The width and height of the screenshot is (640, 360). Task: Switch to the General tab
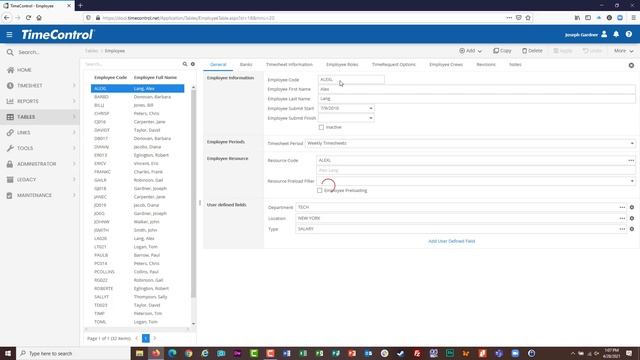(x=218, y=64)
